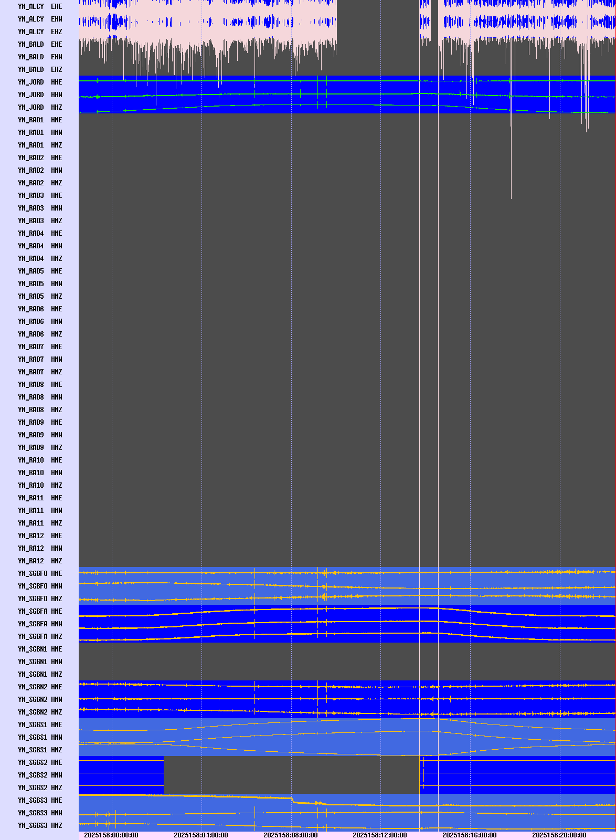The width and height of the screenshot is (616, 840).
Task: Select the YN_SGBFA HNE channel label
Action: tap(40, 611)
